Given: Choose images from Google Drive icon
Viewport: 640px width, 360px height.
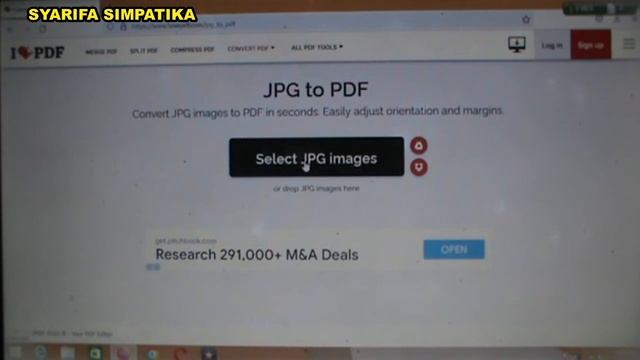Looking at the screenshot, I should 419,146.
